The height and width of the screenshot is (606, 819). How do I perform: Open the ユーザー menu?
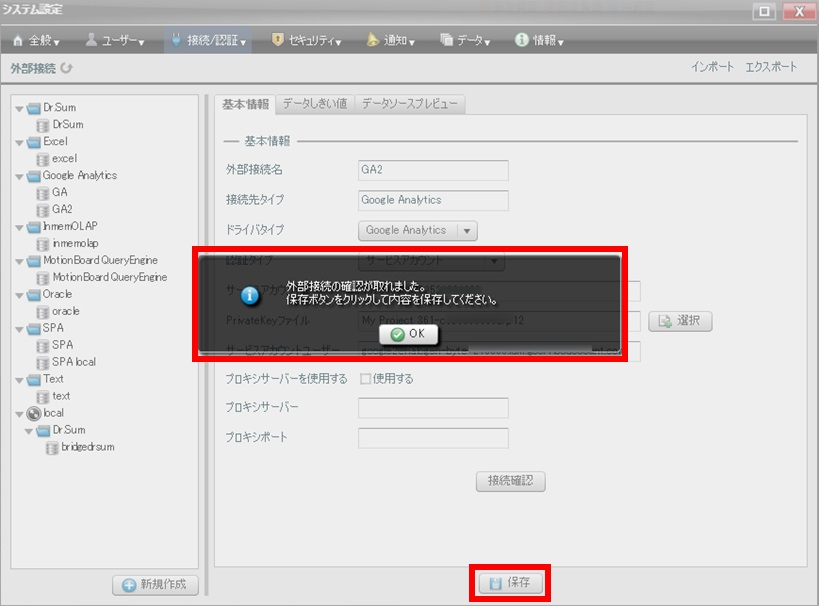(115, 40)
